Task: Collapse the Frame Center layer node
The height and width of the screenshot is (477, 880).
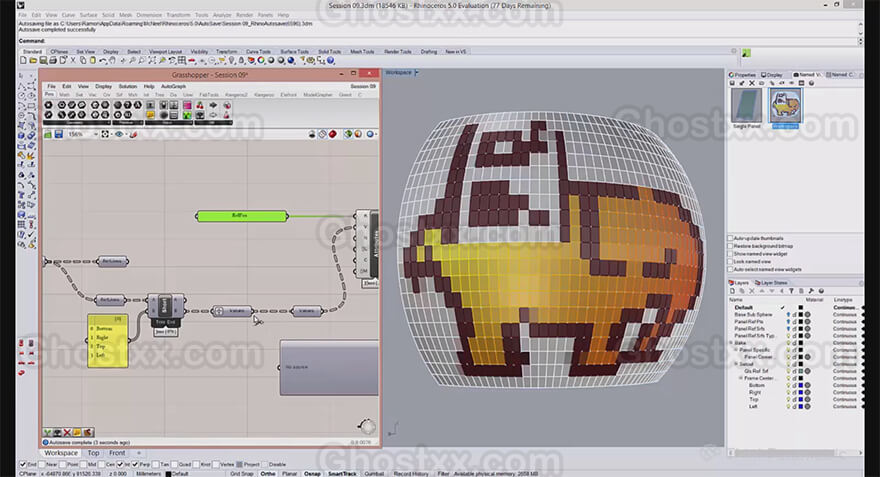Action: (741, 378)
